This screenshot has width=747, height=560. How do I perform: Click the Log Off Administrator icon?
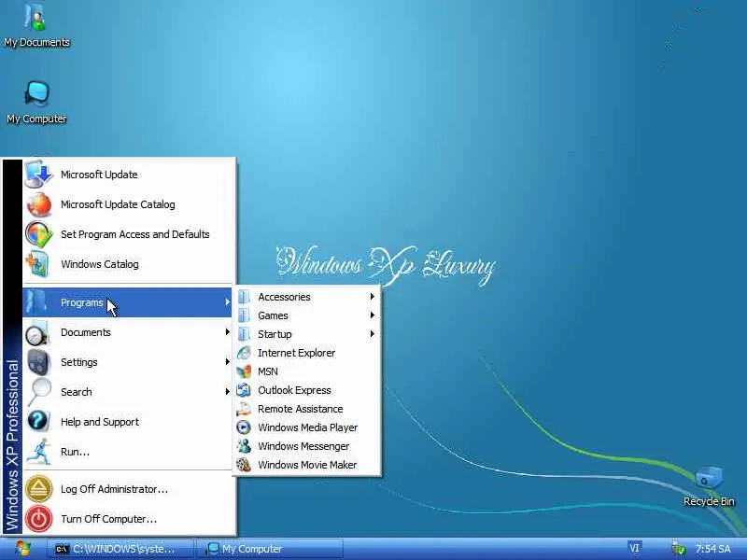point(38,489)
